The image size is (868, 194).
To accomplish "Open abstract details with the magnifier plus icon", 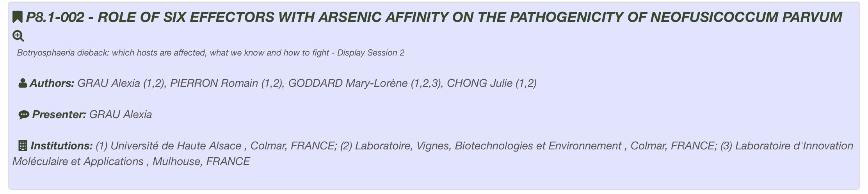I will [x=18, y=36].
